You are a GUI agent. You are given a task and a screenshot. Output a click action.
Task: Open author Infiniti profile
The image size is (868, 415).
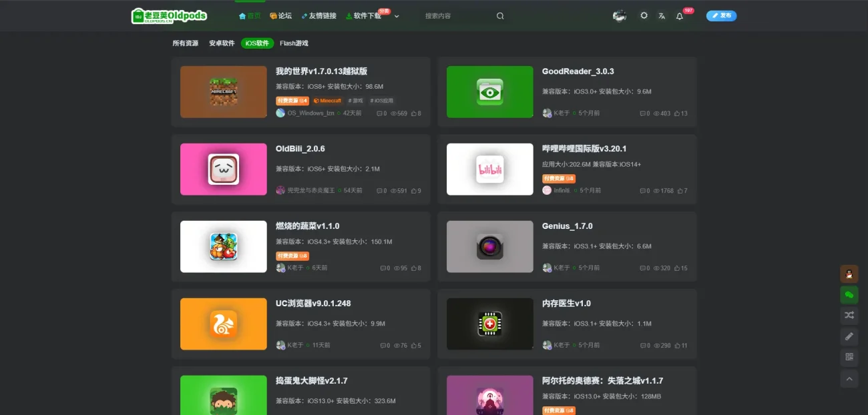(562, 191)
